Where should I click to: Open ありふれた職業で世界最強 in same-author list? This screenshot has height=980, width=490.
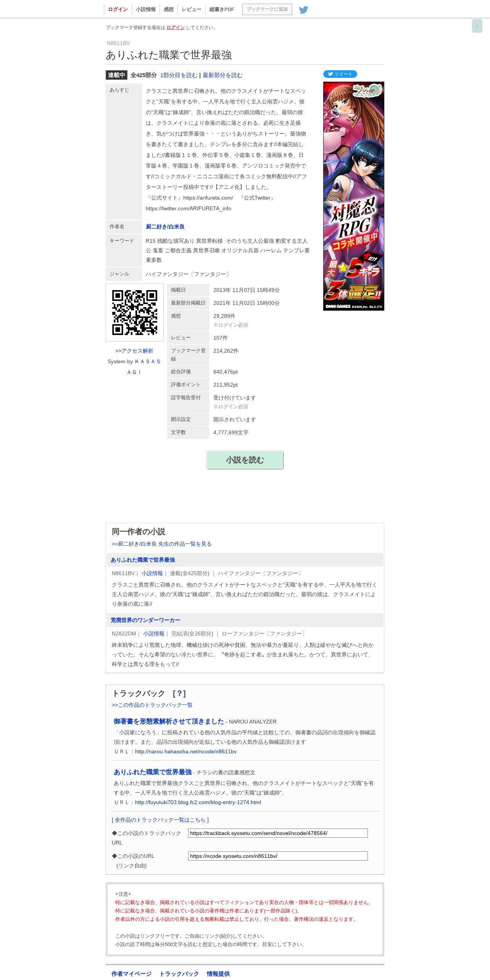(x=143, y=560)
